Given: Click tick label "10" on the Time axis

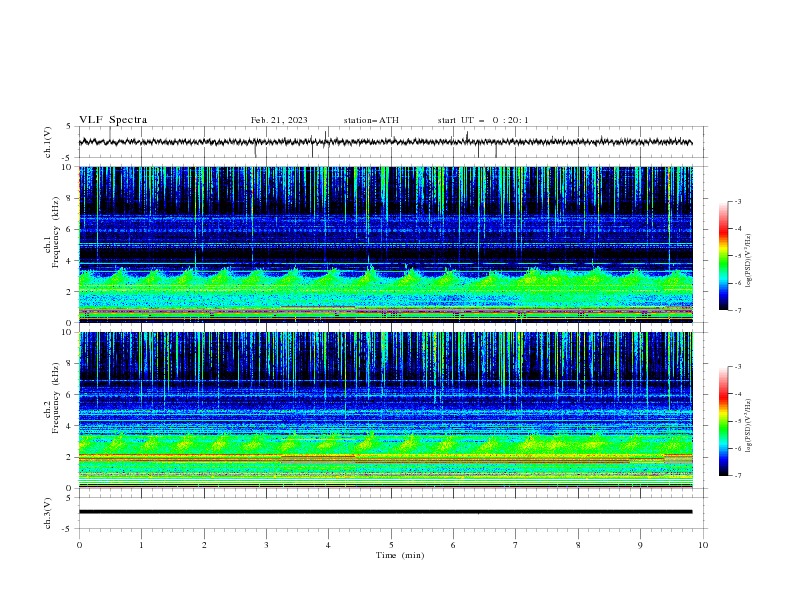Looking at the screenshot, I should click(x=703, y=545).
